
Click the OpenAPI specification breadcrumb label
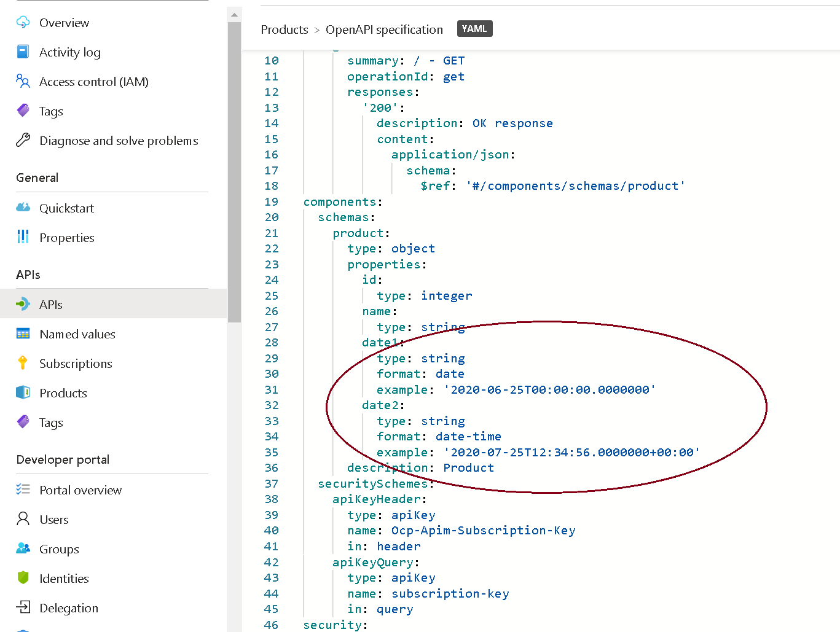coord(384,29)
